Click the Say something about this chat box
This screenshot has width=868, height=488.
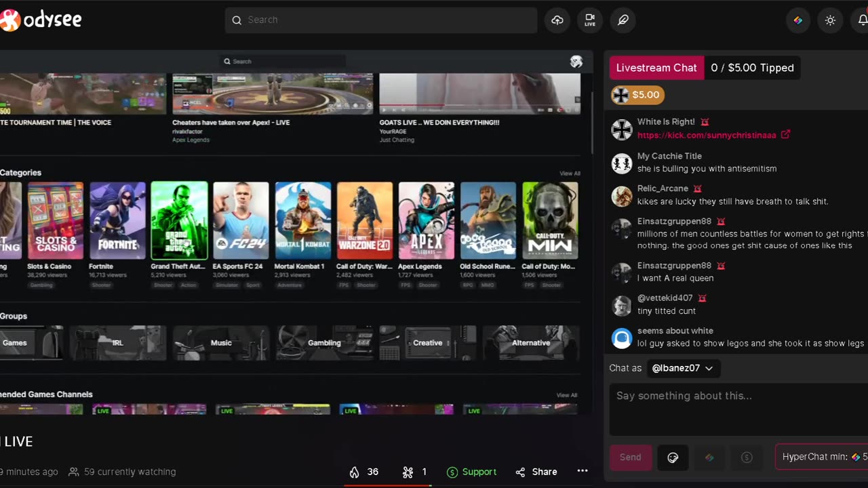pyautogui.click(x=738, y=409)
